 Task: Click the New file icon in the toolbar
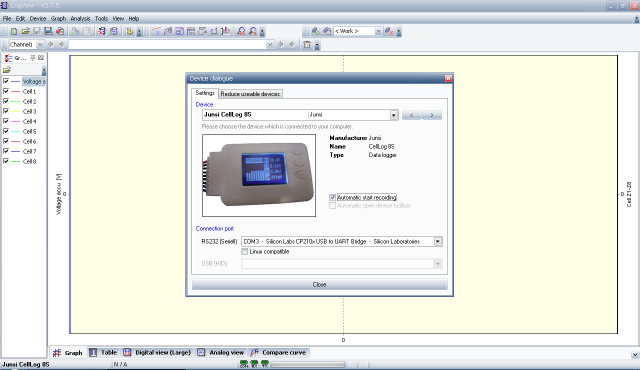click(14, 31)
